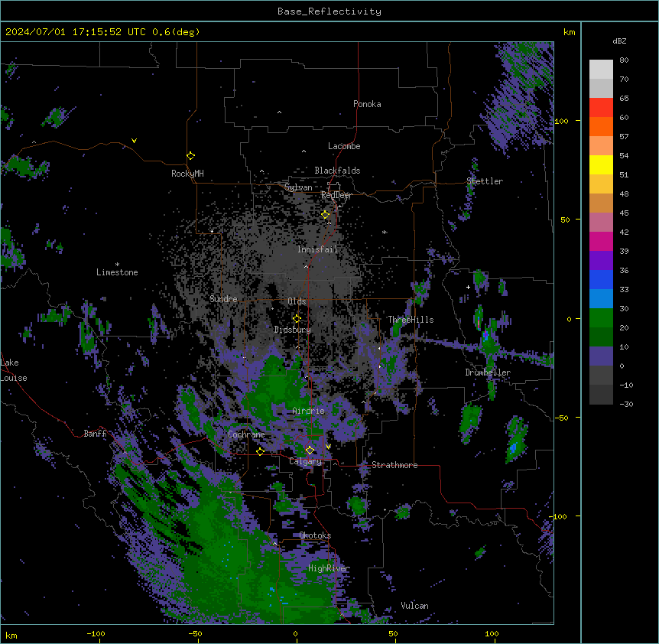Pick the red 65 dBZ legend swatch
659x644 pixels.
click(x=601, y=107)
